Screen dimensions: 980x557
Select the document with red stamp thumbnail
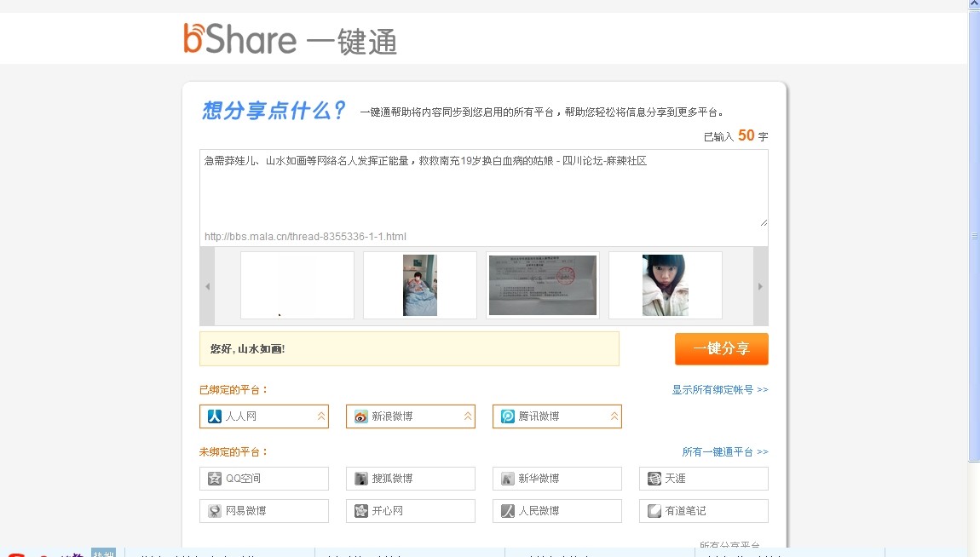(x=543, y=285)
